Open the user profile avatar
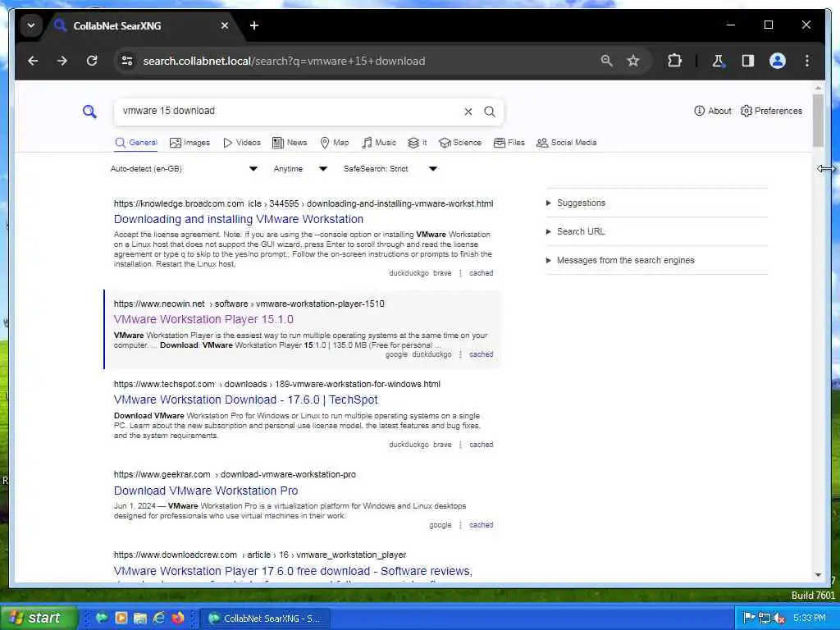Screen dimensions: 840x630 (x=778, y=61)
